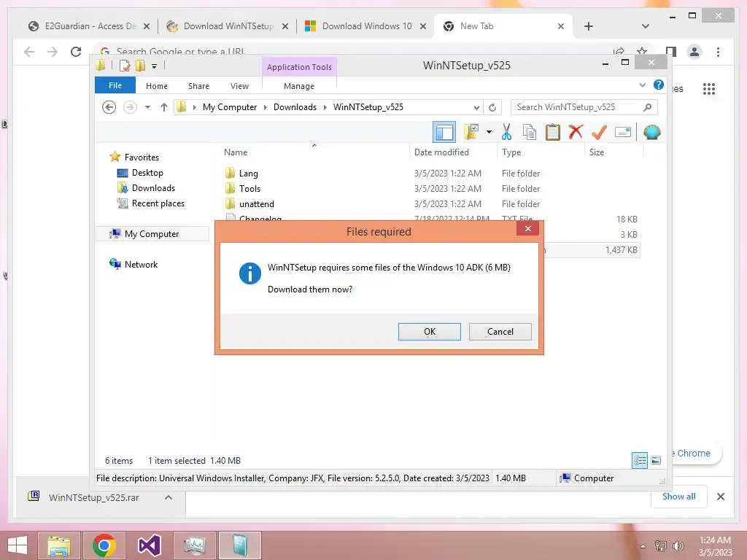Select the Tools folder
This screenshot has width=747, height=560.
[x=249, y=189]
